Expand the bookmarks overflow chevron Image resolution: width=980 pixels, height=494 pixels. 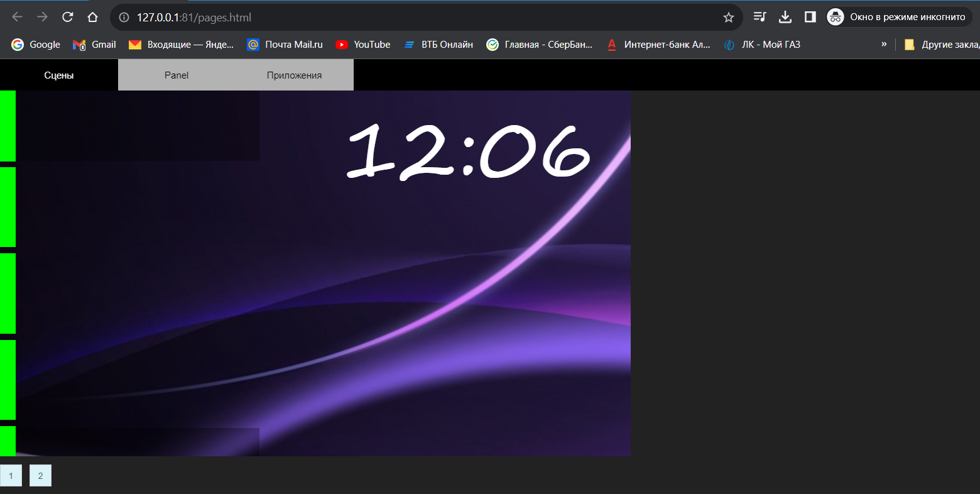[884, 44]
